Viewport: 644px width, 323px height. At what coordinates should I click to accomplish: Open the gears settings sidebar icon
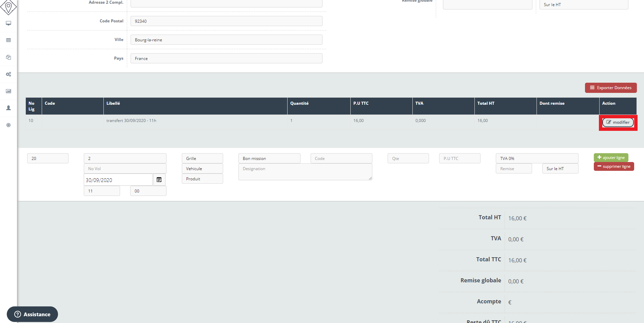(8, 74)
